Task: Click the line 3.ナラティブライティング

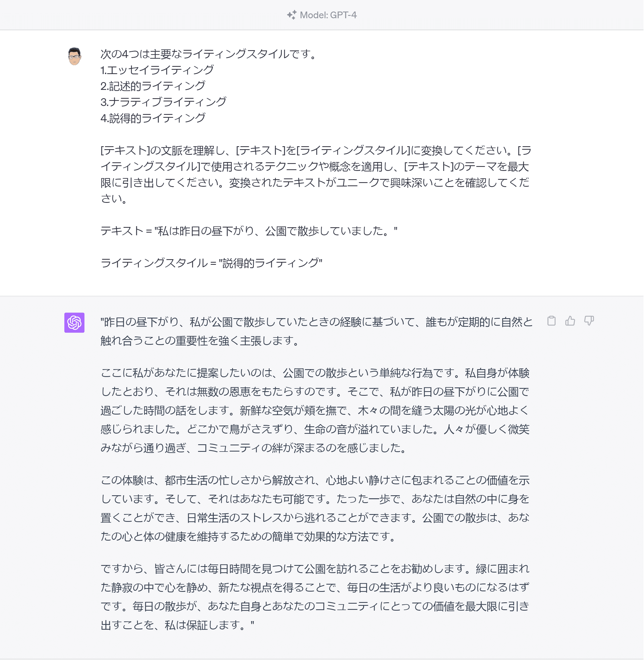Action: tap(164, 102)
